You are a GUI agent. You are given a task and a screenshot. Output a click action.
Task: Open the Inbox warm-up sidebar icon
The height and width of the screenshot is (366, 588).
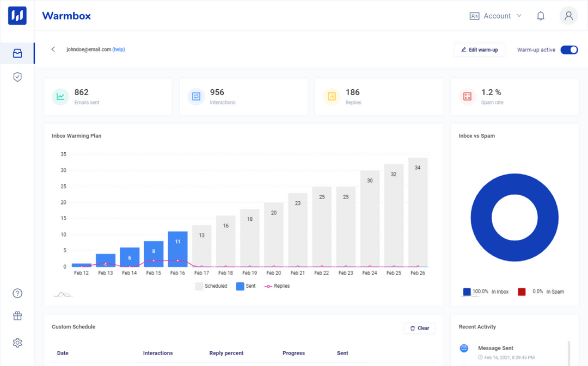(x=17, y=53)
